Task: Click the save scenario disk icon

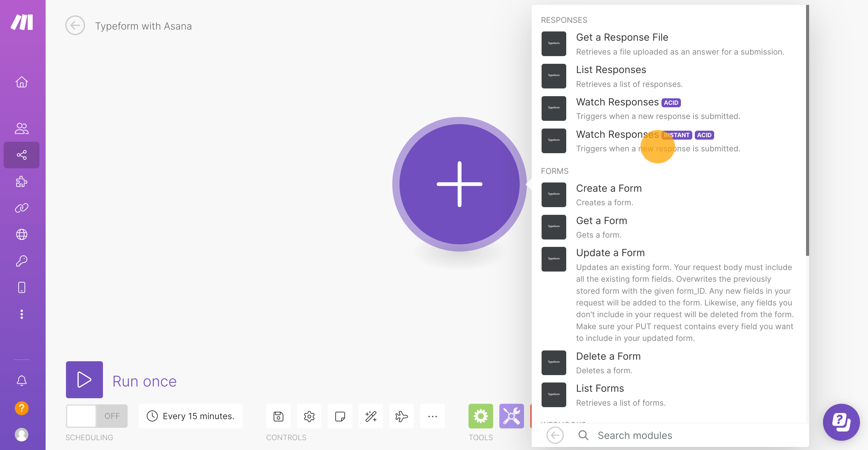Action: [x=278, y=416]
